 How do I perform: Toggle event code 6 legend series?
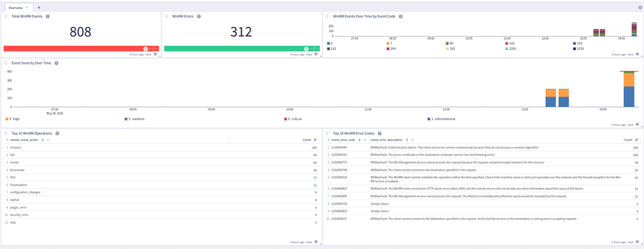[329, 43]
